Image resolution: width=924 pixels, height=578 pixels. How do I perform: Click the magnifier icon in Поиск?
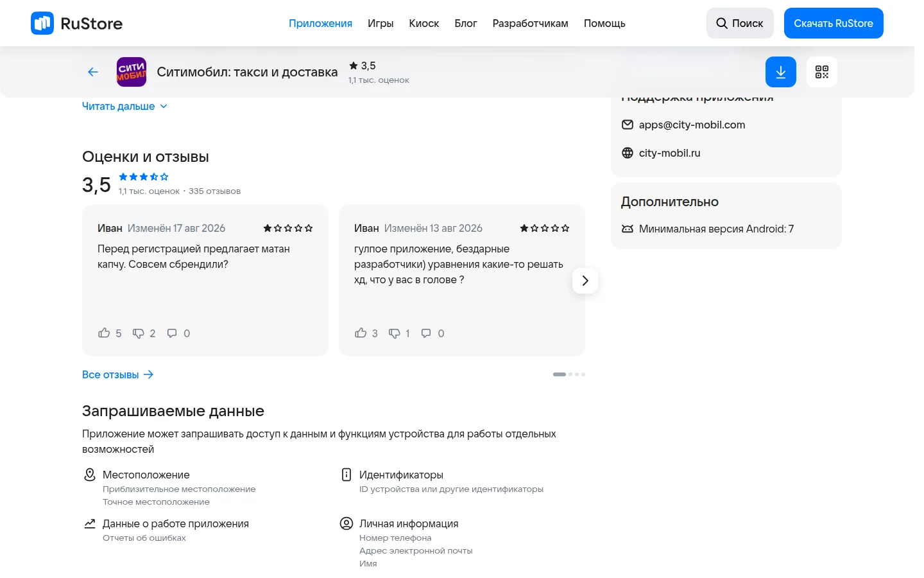point(722,23)
